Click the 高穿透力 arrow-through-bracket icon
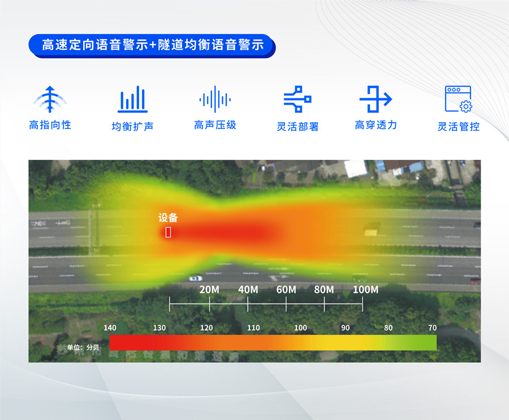 pos(376,99)
